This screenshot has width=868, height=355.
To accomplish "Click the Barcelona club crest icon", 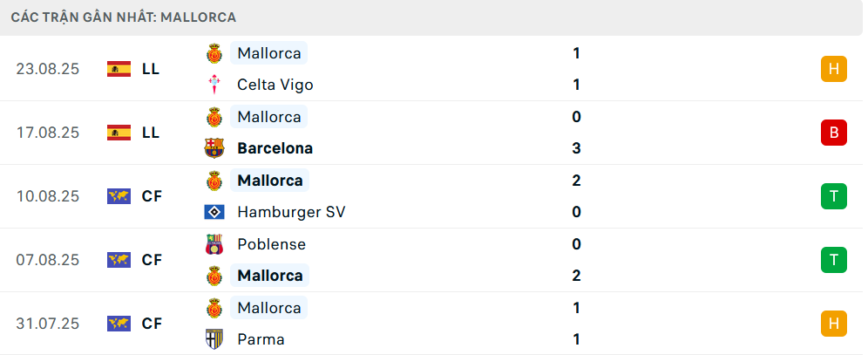I will [214, 148].
